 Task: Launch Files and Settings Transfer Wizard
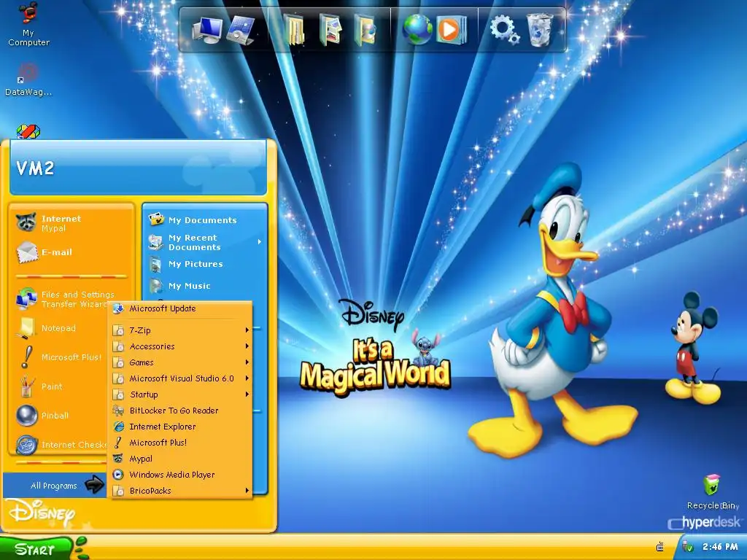(x=71, y=299)
